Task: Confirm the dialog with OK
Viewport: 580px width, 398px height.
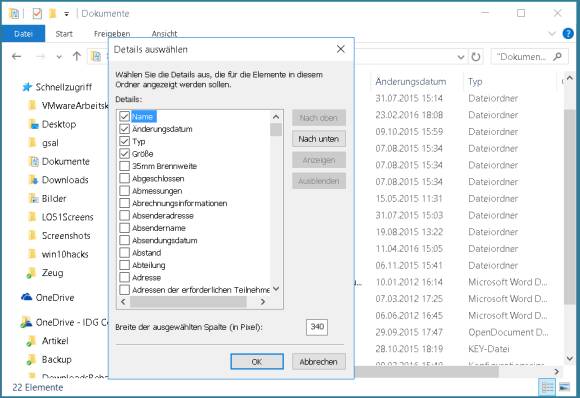Action: tap(257, 361)
